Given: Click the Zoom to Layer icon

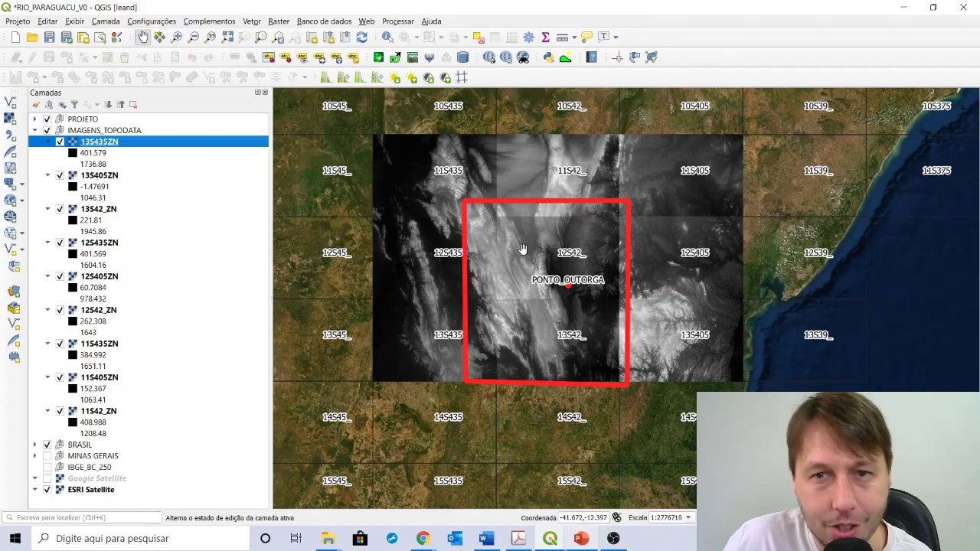Looking at the screenshot, I should pos(261,37).
